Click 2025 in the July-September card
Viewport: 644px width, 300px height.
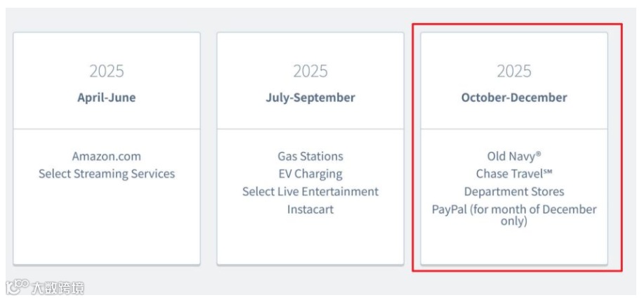point(310,71)
